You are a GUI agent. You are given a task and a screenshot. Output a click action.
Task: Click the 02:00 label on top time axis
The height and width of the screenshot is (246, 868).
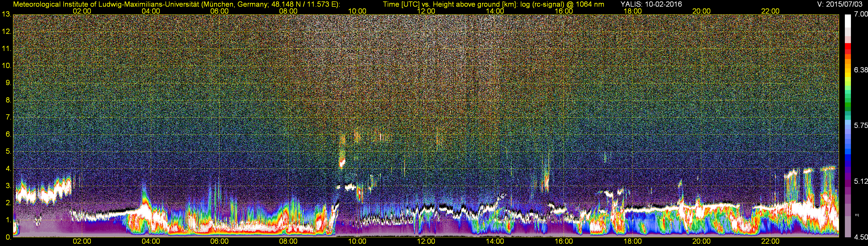pyautogui.click(x=82, y=11)
